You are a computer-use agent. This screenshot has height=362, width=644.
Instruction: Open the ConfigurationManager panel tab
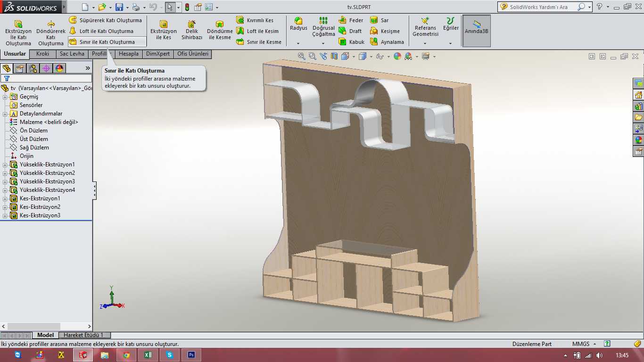coord(33,68)
